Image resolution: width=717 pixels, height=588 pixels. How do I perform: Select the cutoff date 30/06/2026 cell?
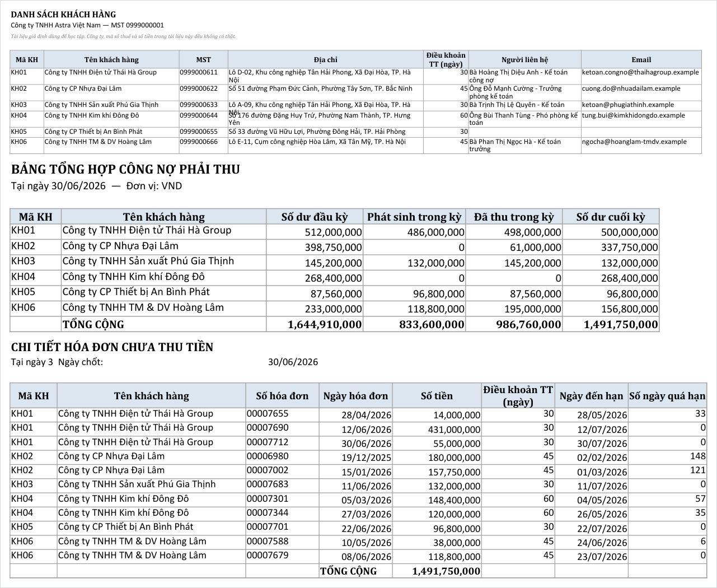[293, 362]
